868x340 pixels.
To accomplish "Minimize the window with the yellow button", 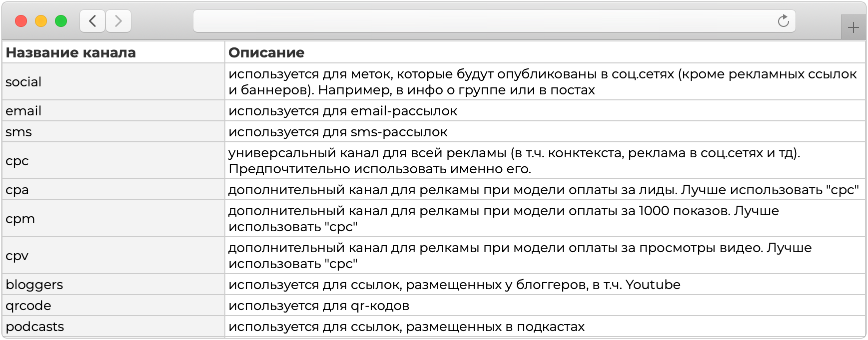I will [x=41, y=21].
